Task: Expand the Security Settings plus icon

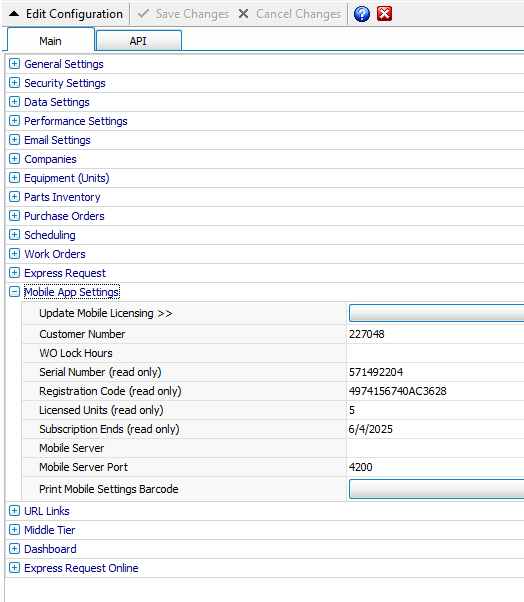Action: click(x=14, y=83)
